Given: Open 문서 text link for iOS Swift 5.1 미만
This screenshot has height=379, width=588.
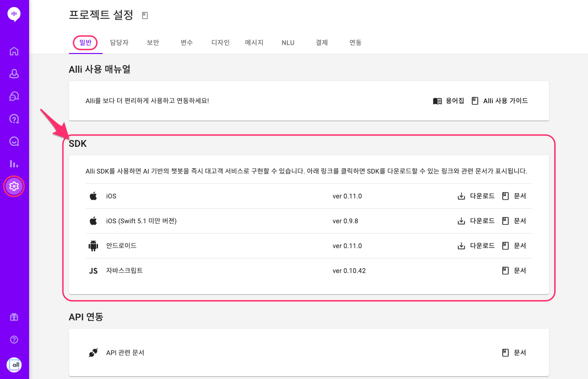Looking at the screenshot, I should pyautogui.click(x=520, y=221).
